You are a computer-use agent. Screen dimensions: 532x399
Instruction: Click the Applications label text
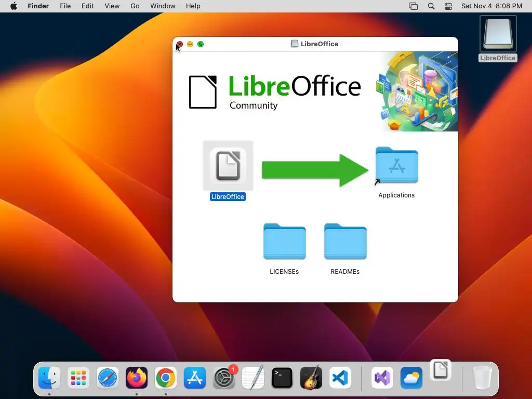point(396,195)
